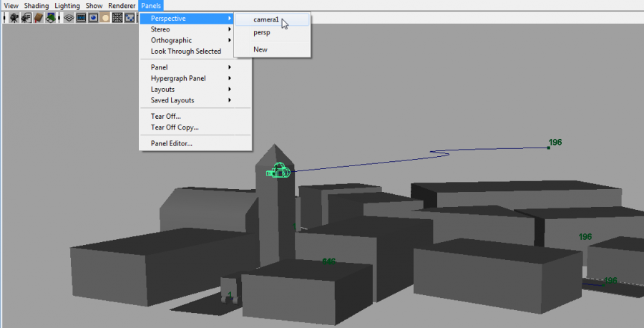Click the Select Camera icon in panel toolbar
The width and height of the screenshot is (644, 328).
coord(14,17)
